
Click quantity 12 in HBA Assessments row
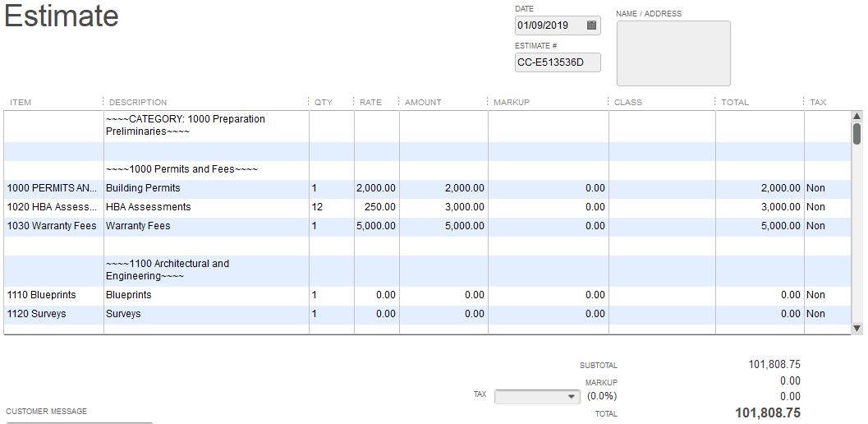(332, 207)
